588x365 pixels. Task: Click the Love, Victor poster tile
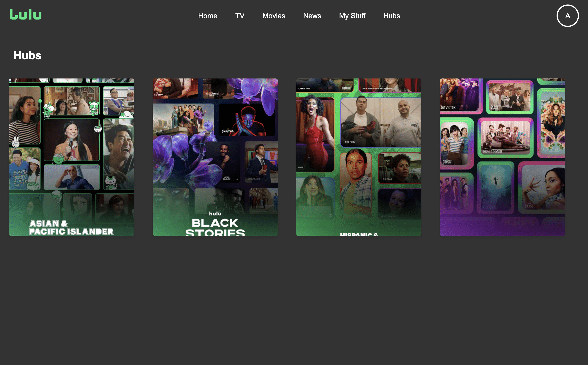pyautogui.click(x=459, y=95)
